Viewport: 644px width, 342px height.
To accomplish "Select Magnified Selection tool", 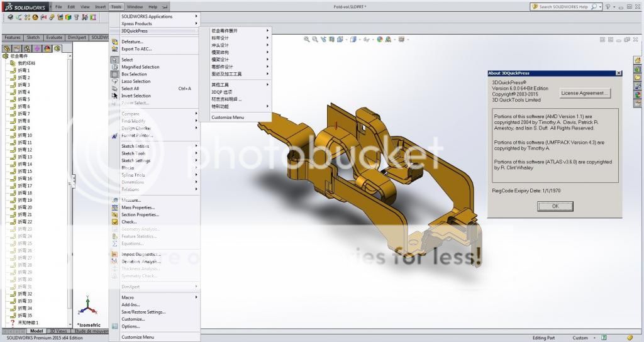I will coord(140,67).
